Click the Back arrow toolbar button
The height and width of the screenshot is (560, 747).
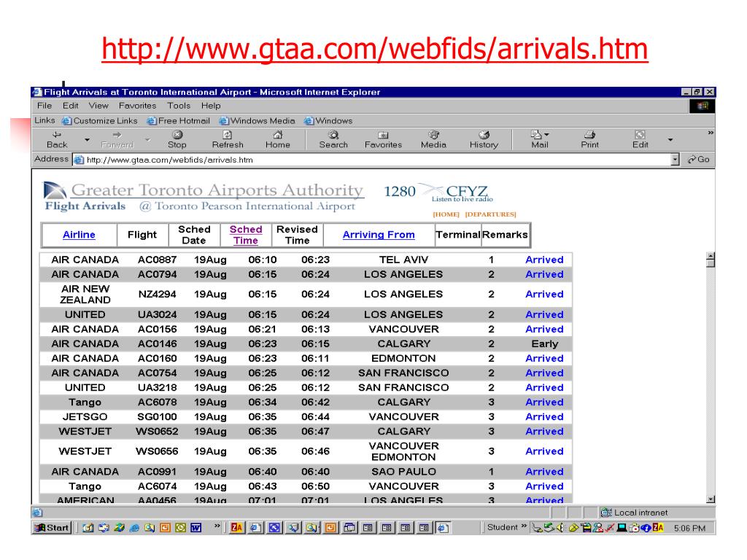pyautogui.click(x=57, y=139)
